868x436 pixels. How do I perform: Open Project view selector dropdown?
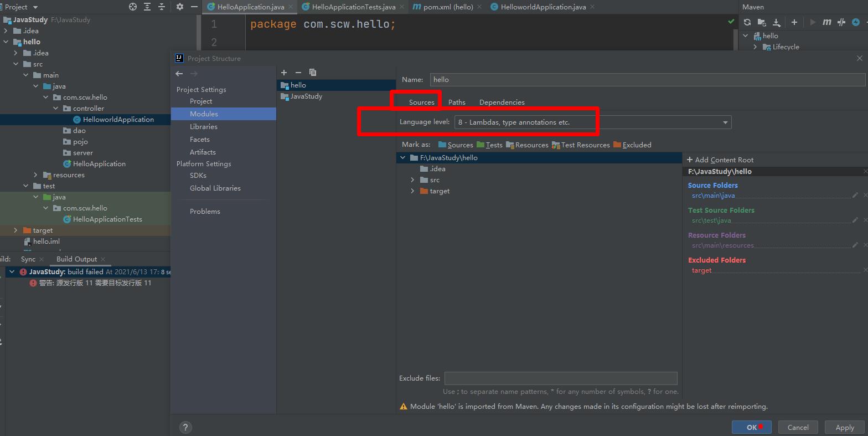click(35, 7)
